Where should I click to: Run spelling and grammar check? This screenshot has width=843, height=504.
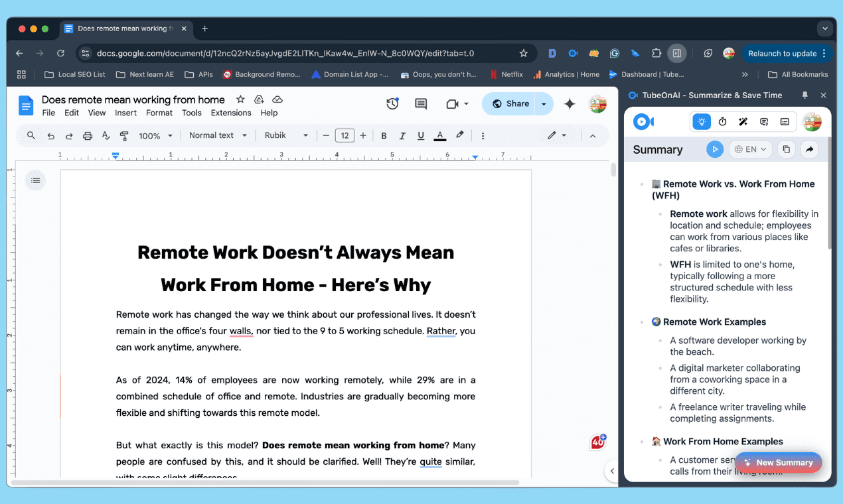(x=106, y=135)
